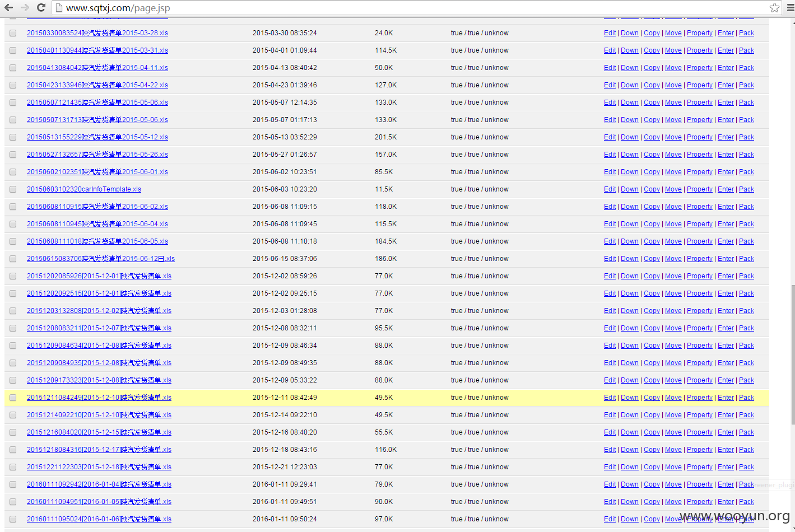Click the size value 186.0K

coord(385,259)
